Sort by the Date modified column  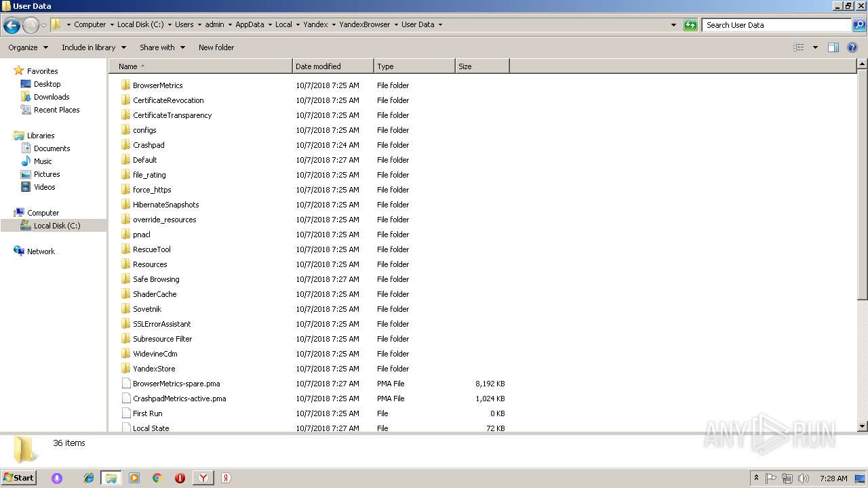(333, 66)
